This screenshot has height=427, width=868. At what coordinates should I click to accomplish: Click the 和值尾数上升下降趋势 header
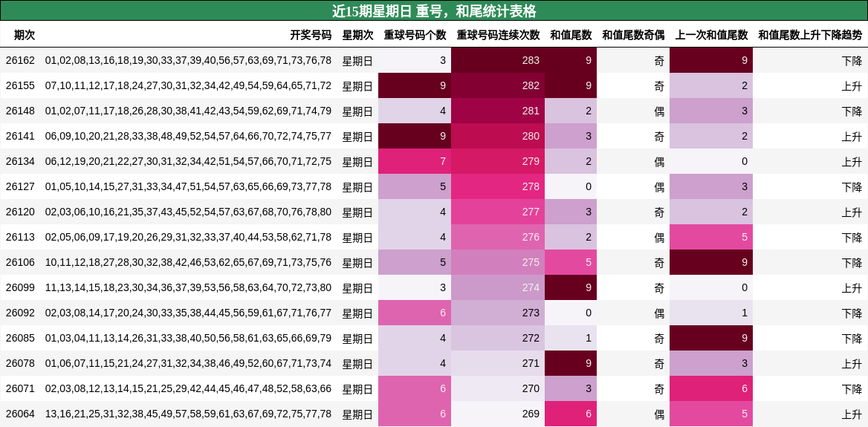810,35
